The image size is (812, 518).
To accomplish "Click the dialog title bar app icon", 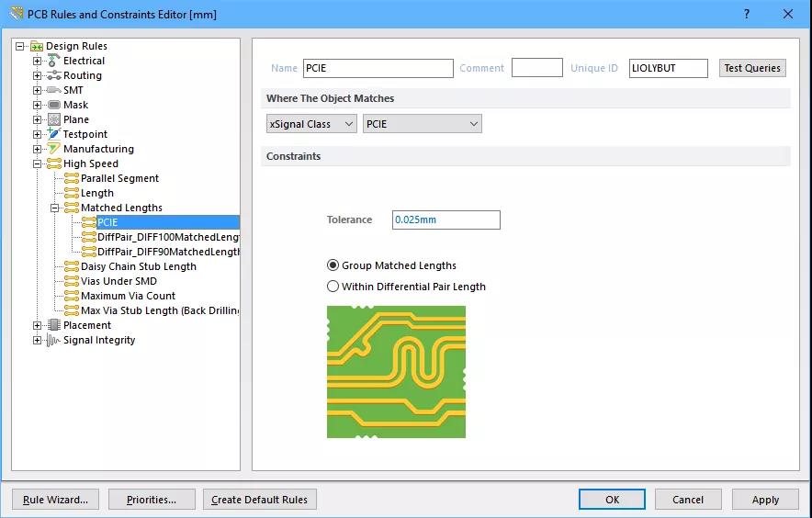I will (17, 14).
